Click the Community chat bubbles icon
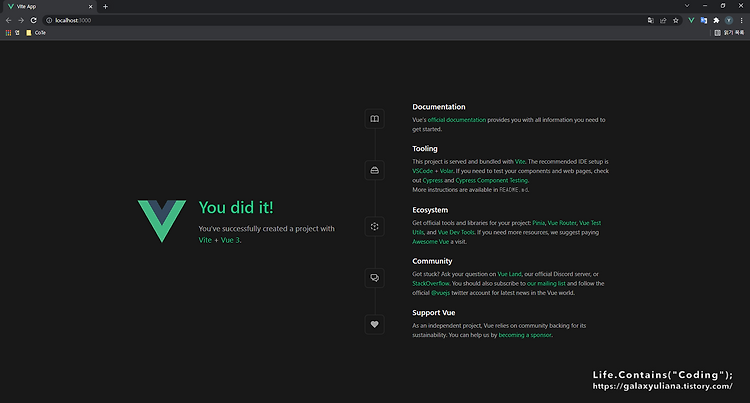The image size is (750, 403). [375, 278]
